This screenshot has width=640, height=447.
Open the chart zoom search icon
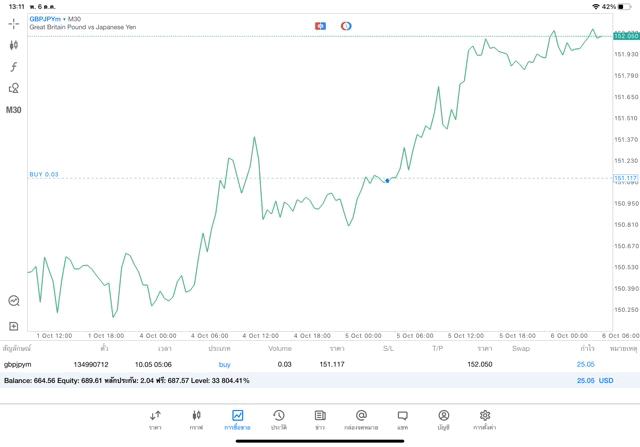coord(14,300)
